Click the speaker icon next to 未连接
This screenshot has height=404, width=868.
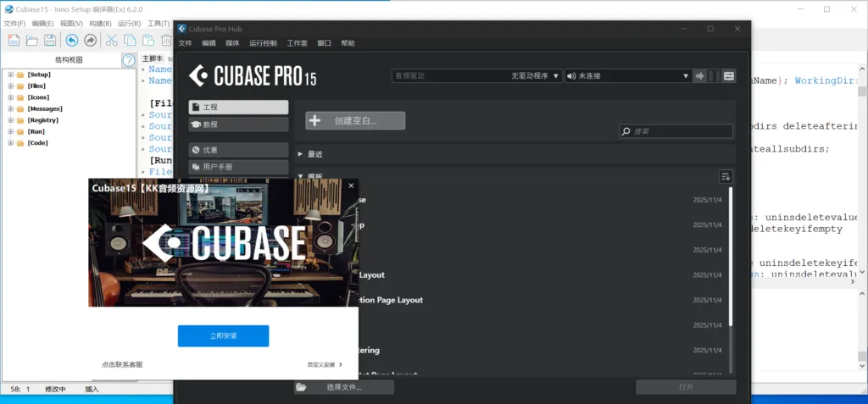tap(571, 76)
